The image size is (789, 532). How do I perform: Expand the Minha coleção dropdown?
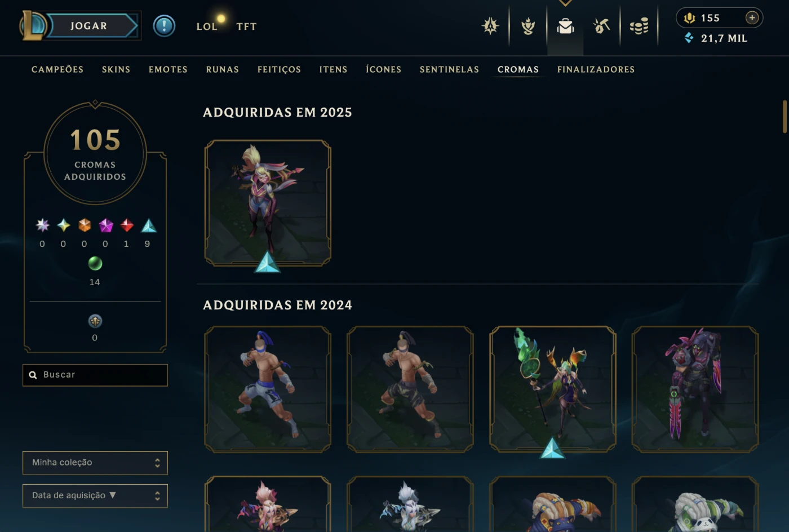(x=95, y=463)
